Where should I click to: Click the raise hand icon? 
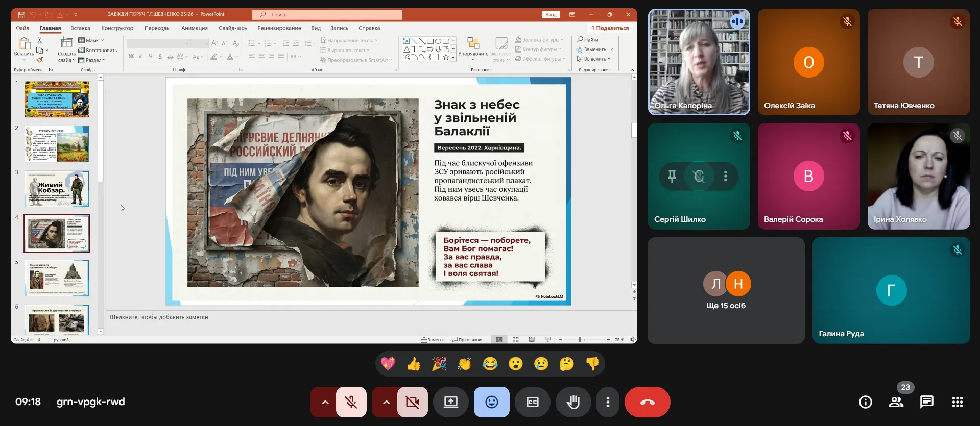[573, 402]
